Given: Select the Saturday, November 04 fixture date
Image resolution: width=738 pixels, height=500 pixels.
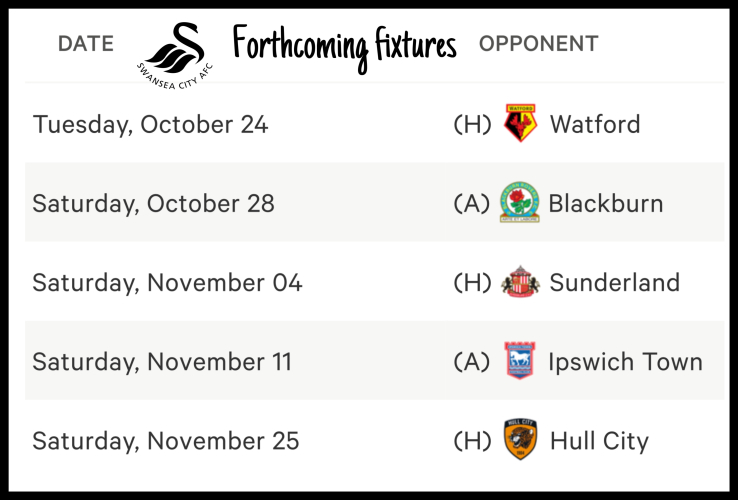Looking at the screenshot, I should (167, 283).
